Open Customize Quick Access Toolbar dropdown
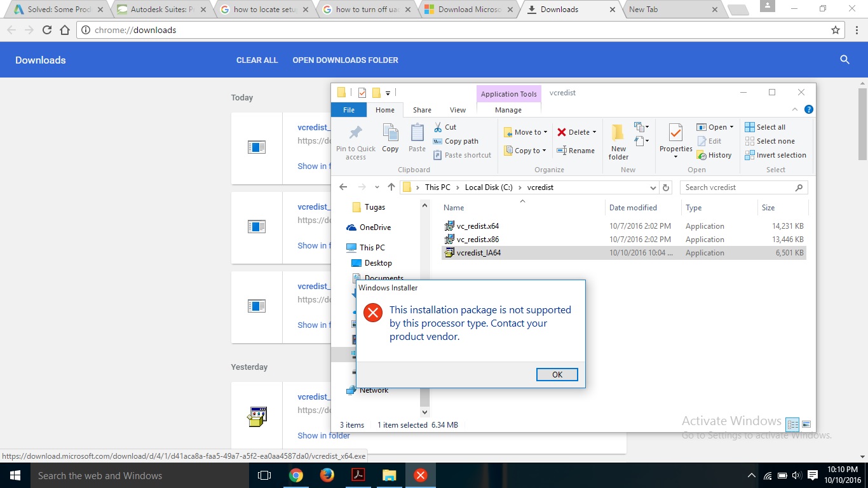The image size is (868, 488). (x=388, y=93)
